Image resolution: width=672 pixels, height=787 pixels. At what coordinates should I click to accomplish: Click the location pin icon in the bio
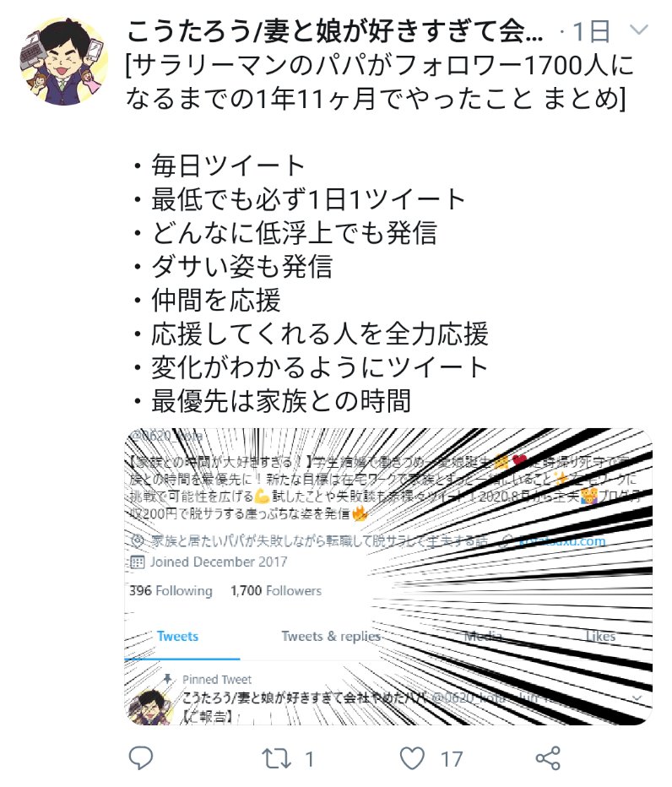[137, 540]
